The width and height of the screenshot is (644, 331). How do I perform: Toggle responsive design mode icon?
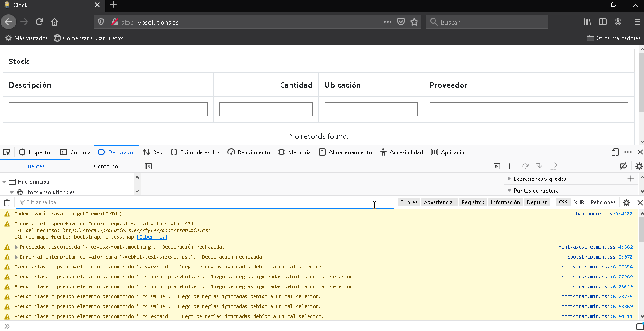tap(615, 152)
